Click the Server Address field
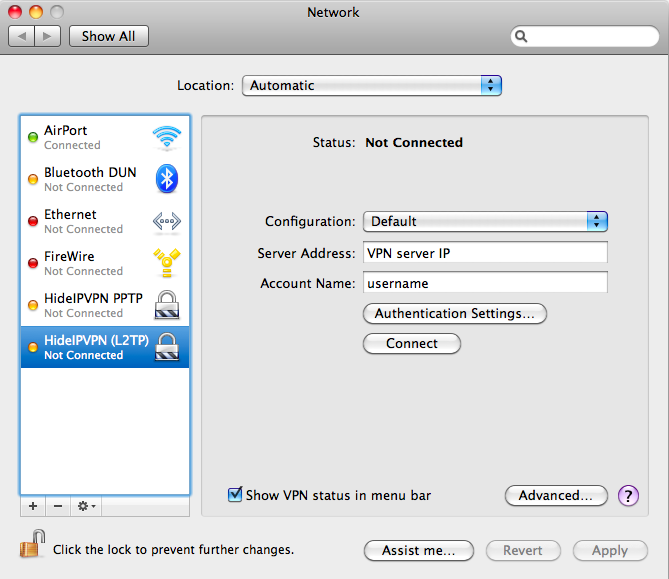This screenshot has width=669, height=579. tap(485, 253)
